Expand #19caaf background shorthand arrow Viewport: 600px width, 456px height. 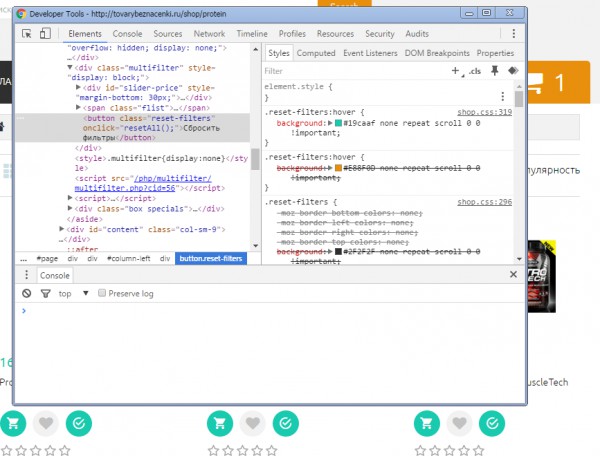(330, 123)
